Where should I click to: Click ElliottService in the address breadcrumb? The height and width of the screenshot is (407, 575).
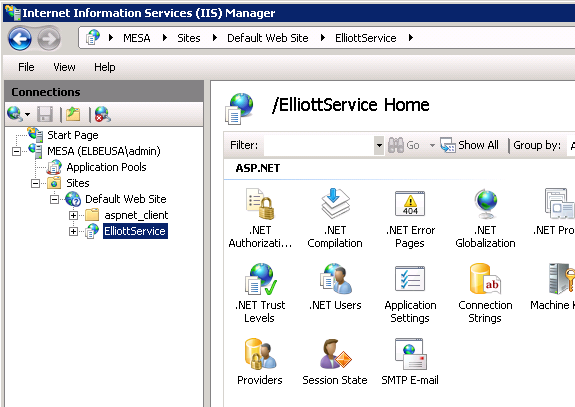click(x=366, y=38)
